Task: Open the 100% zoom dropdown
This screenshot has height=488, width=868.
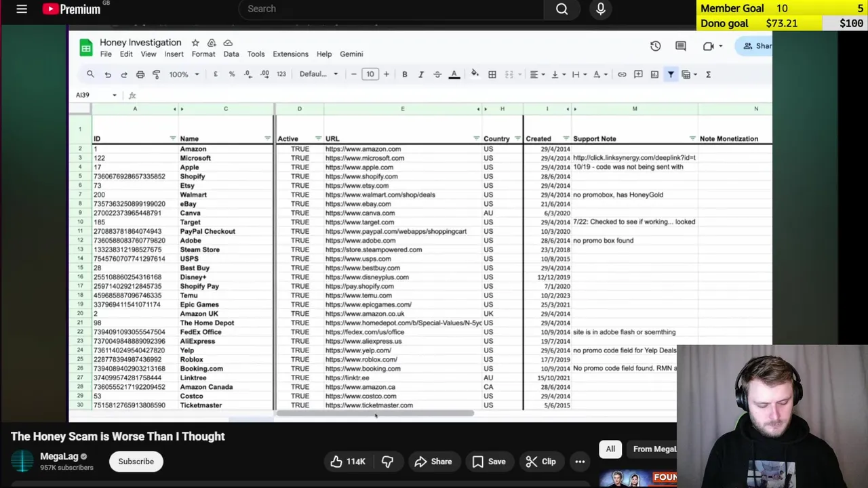Action: [x=184, y=74]
